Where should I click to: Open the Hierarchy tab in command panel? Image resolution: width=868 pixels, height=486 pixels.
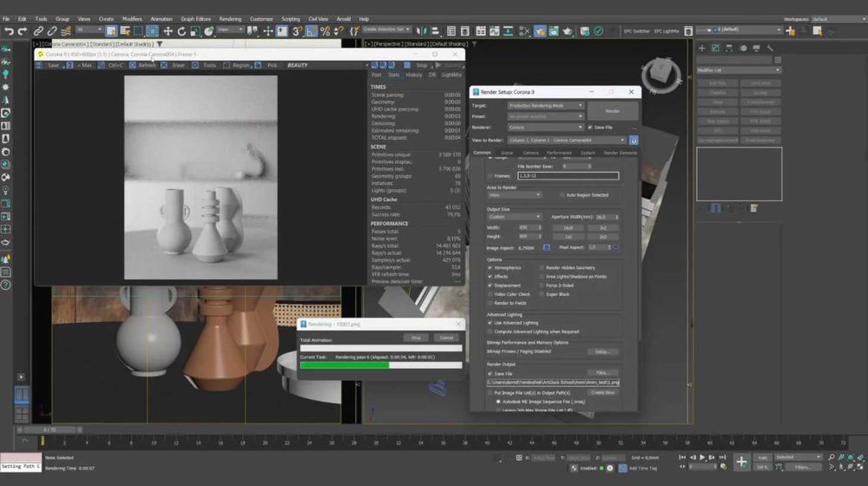[729, 48]
